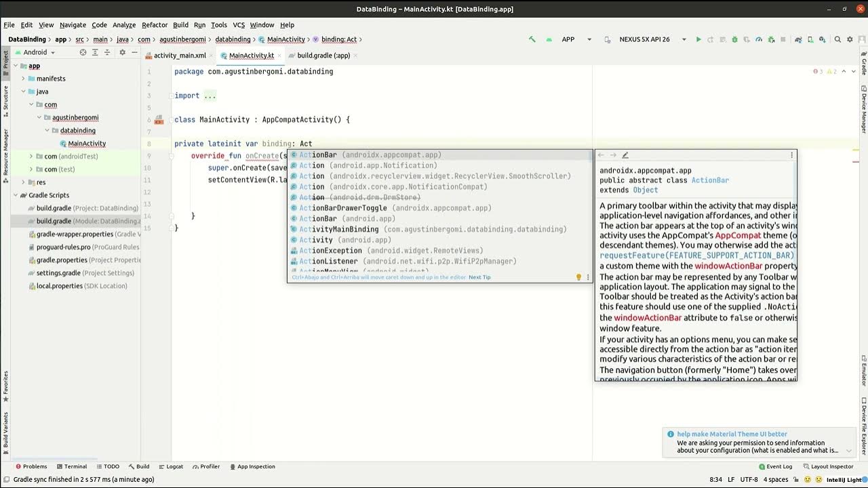Click the Stop square icon in toolbar
Image resolution: width=868 pixels, height=488 pixels.
point(783,39)
